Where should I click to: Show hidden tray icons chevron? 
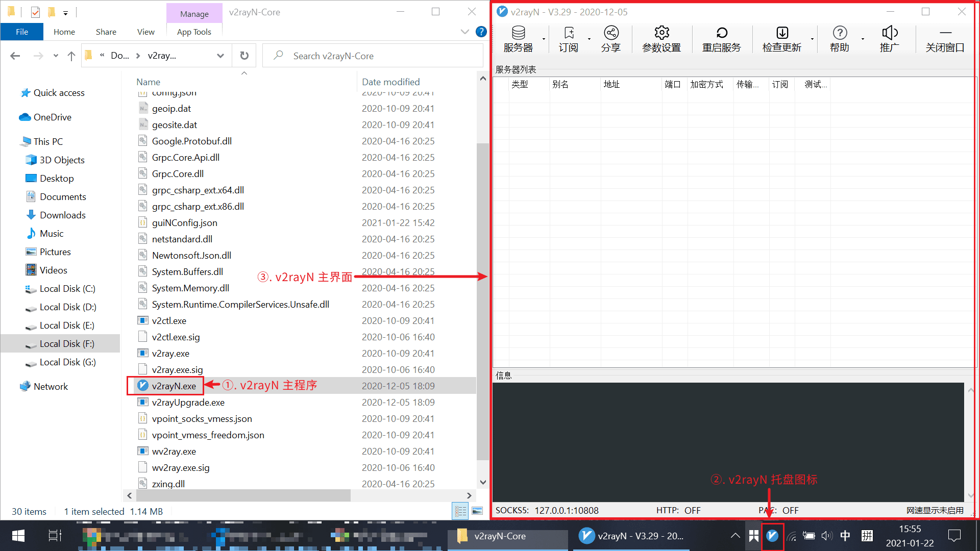[735, 536]
